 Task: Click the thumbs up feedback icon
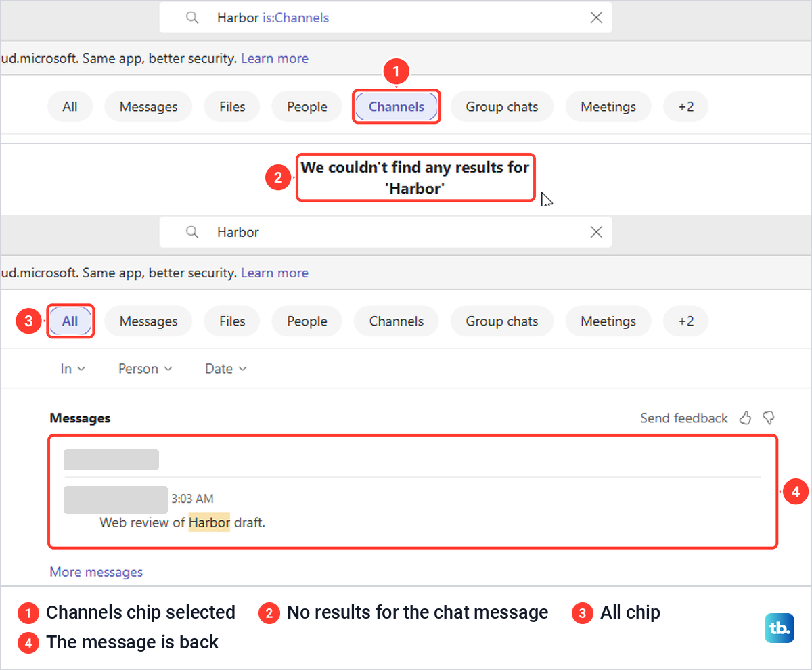click(746, 418)
